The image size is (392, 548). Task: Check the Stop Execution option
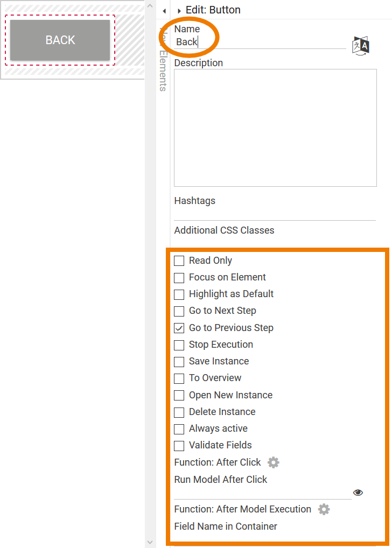click(x=179, y=345)
